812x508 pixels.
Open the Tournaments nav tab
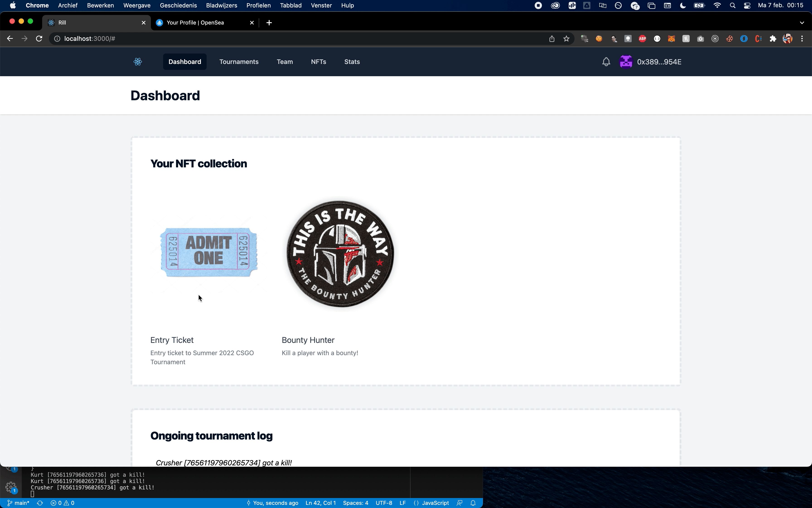[x=239, y=62]
